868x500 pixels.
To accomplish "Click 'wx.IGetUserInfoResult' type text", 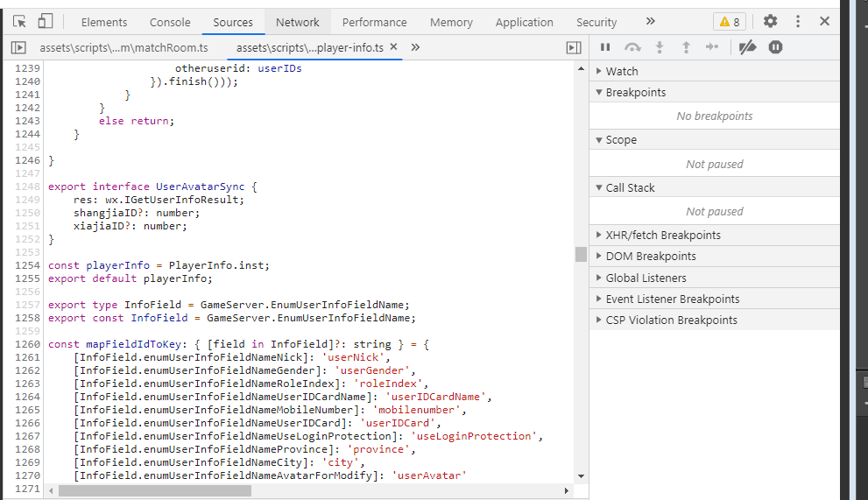I will pos(172,200).
